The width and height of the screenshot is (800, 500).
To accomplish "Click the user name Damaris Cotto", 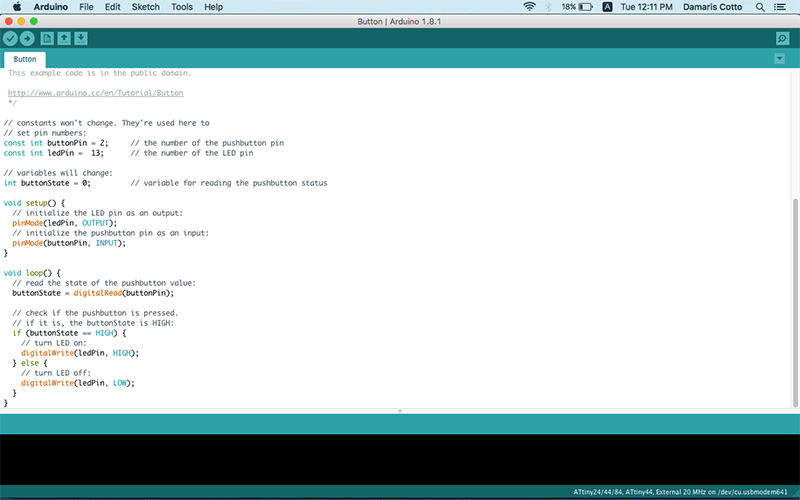I will tap(712, 7).
